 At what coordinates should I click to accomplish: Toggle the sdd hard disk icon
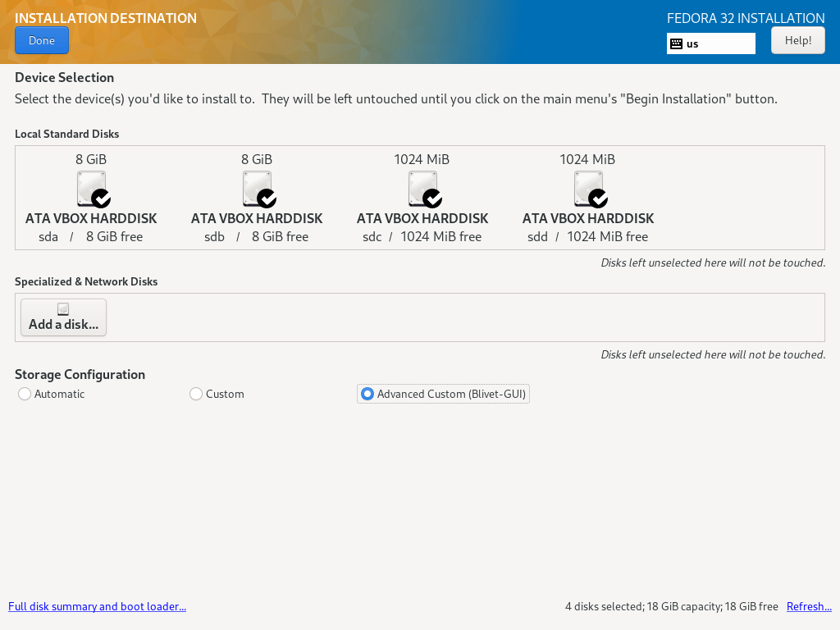tap(589, 189)
